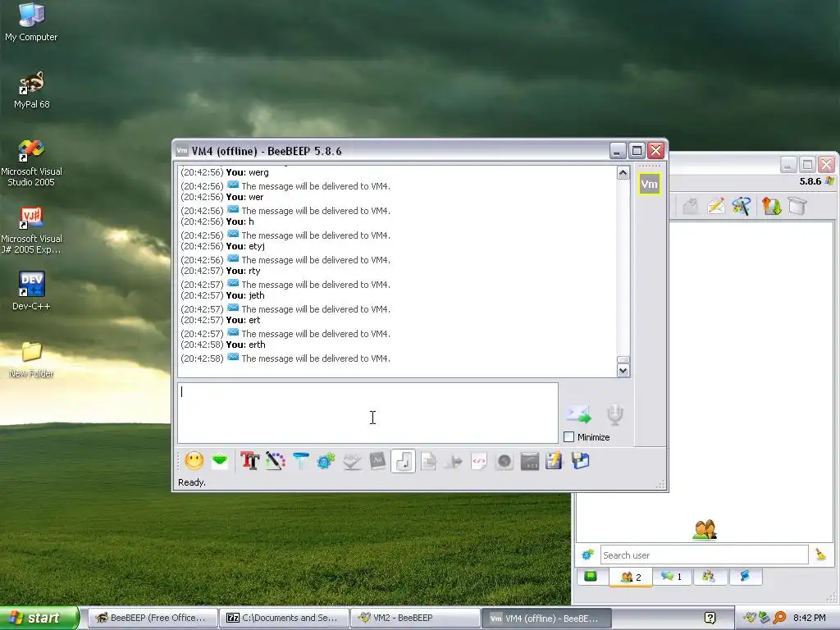Click the grayed note icon in main toolbar
The image size is (840, 630).
(x=691, y=206)
